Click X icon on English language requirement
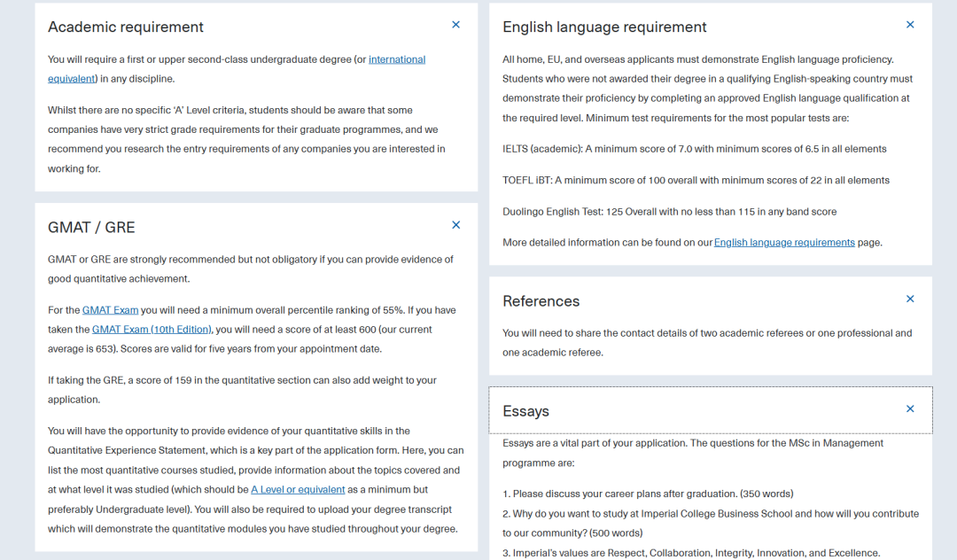Screen dimensions: 957x560 pos(910,25)
